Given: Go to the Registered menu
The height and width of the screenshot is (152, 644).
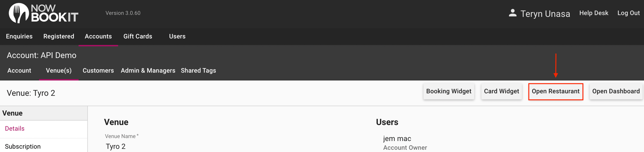Looking at the screenshot, I should (59, 36).
